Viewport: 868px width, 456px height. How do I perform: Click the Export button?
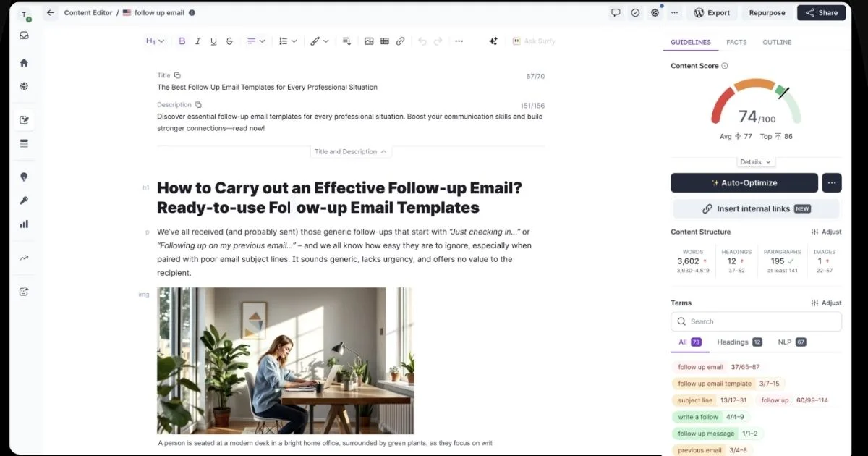coord(712,12)
